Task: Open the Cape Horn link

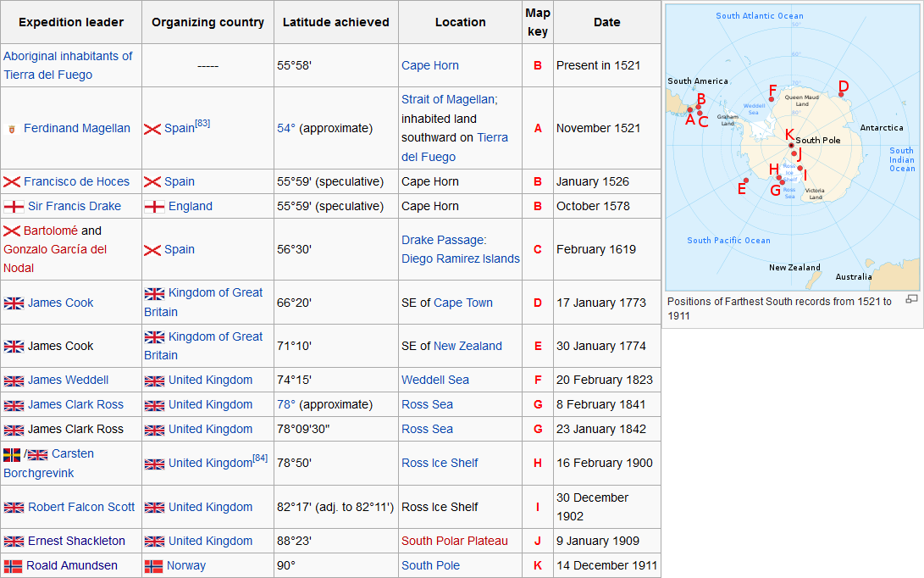Action: 429,66
